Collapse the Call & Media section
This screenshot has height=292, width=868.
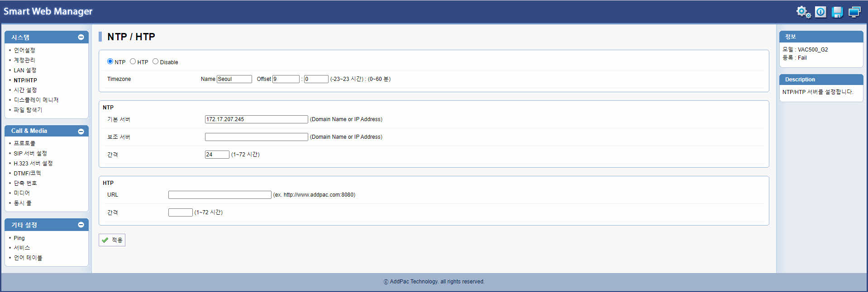(81, 131)
